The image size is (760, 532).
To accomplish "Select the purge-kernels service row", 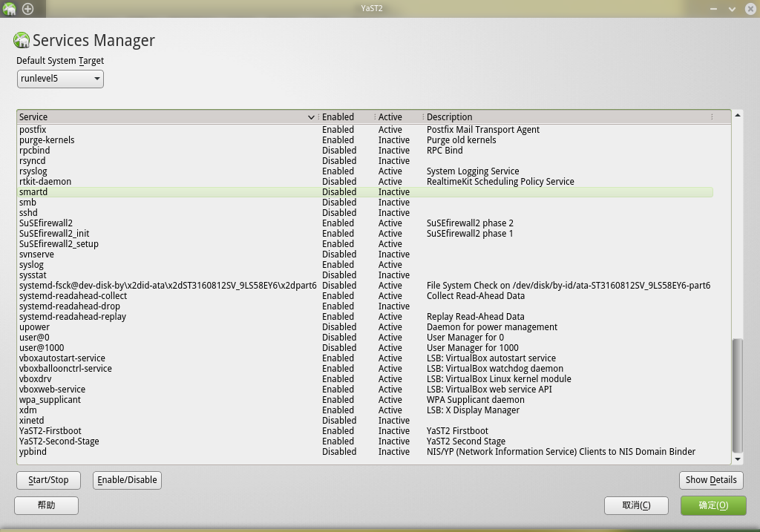I will tap(365, 140).
